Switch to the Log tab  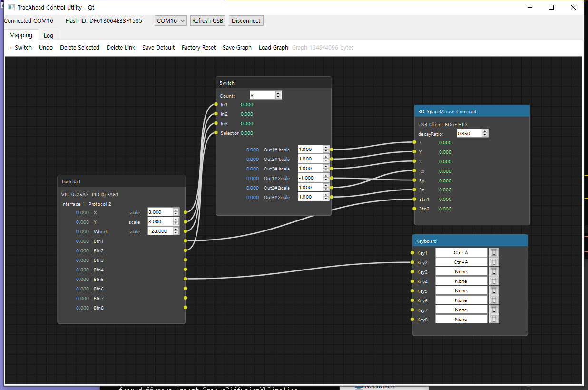click(49, 35)
